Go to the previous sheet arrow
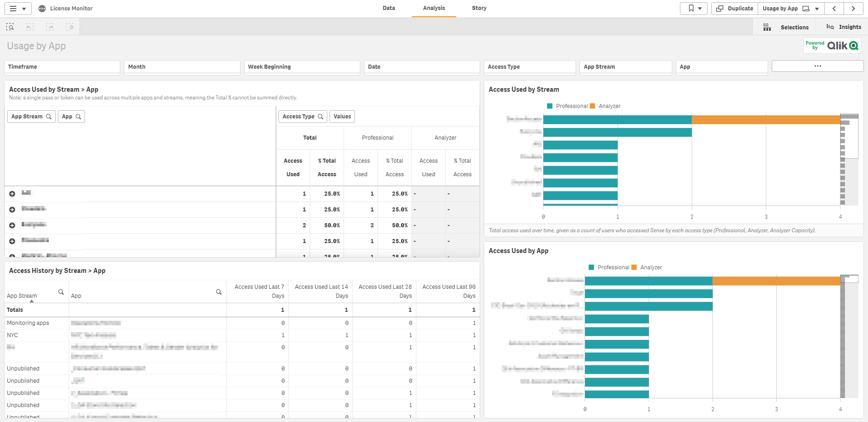Viewport: 868px width, 422px height. (x=834, y=9)
